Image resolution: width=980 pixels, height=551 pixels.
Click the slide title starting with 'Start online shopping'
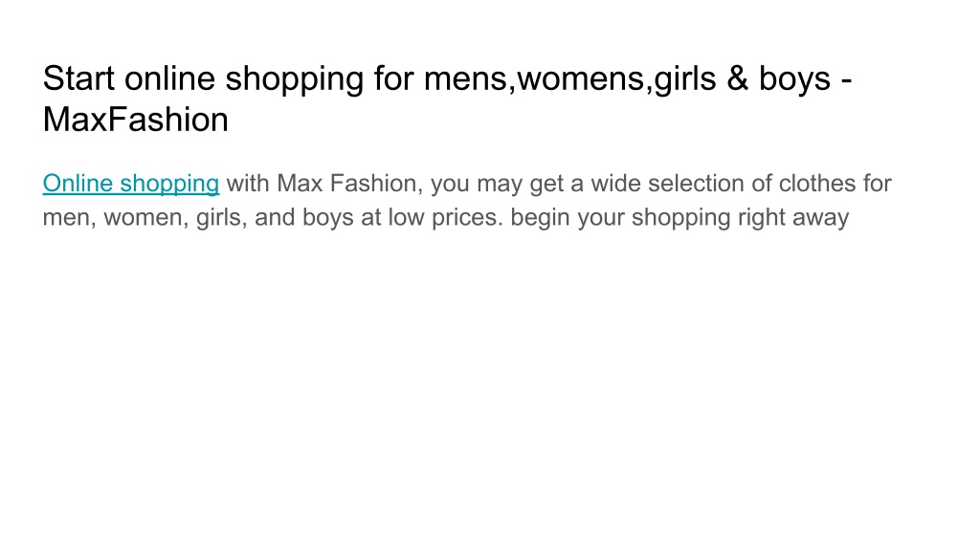coord(448,99)
